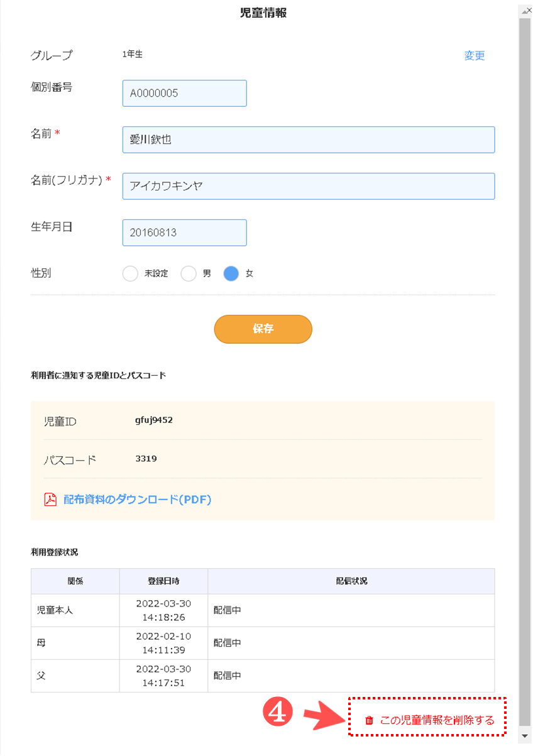The width and height of the screenshot is (533, 756).
Task: Focus the 個別番号 input field
Action: click(x=184, y=93)
